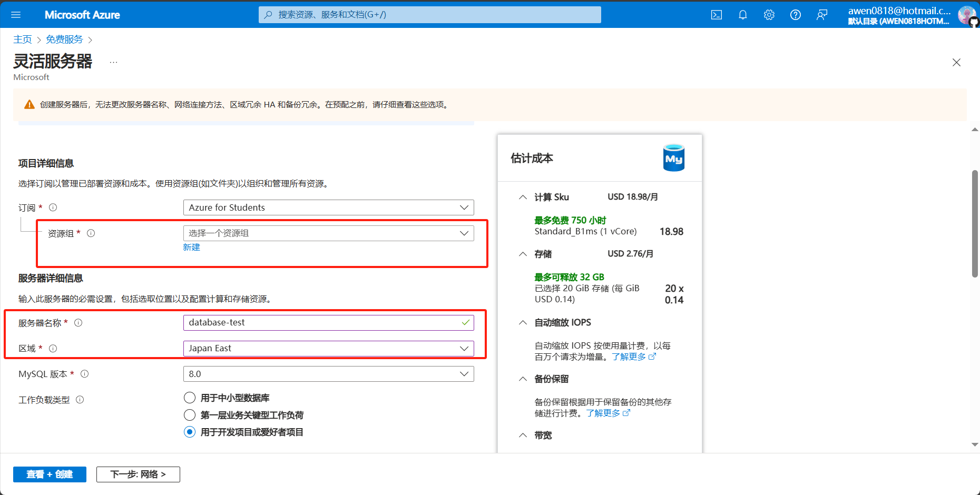
Task: Show info tooltip for MySQL 版本
Action: (x=84, y=374)
